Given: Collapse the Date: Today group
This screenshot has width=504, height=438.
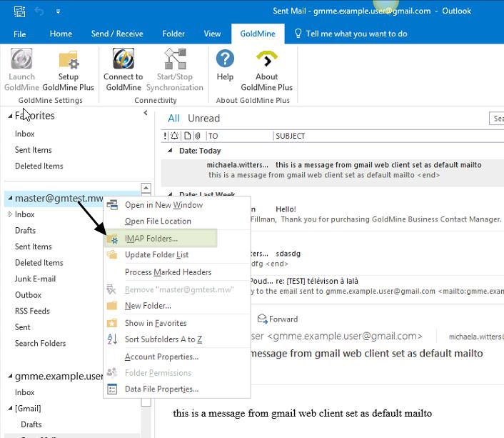Looking at the screenshot, I should (171, 151).
